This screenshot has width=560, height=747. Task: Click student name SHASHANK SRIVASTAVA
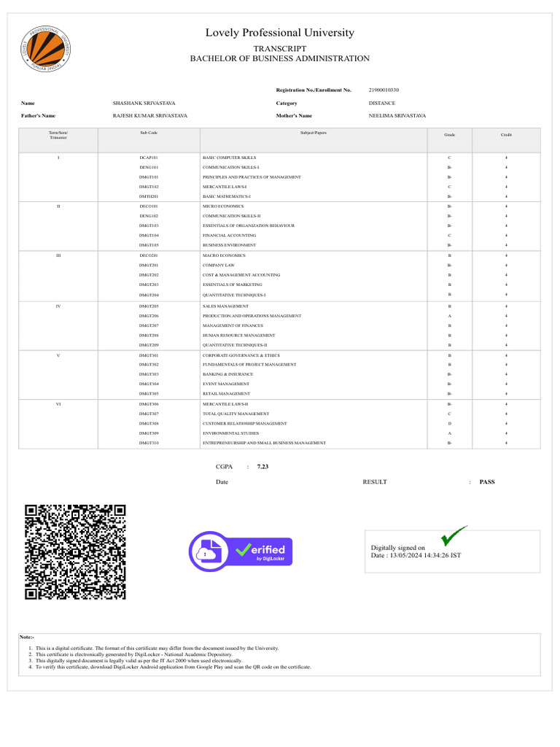point(144,104)
